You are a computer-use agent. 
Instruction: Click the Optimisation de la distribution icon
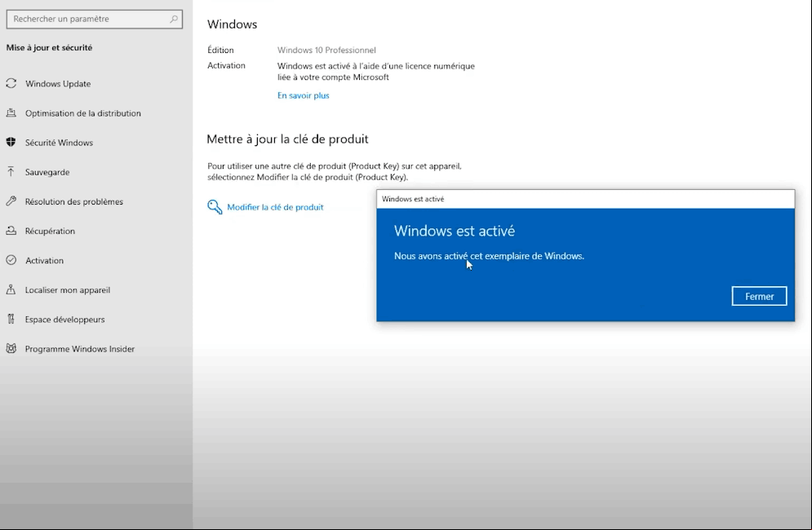click(11, 113)
